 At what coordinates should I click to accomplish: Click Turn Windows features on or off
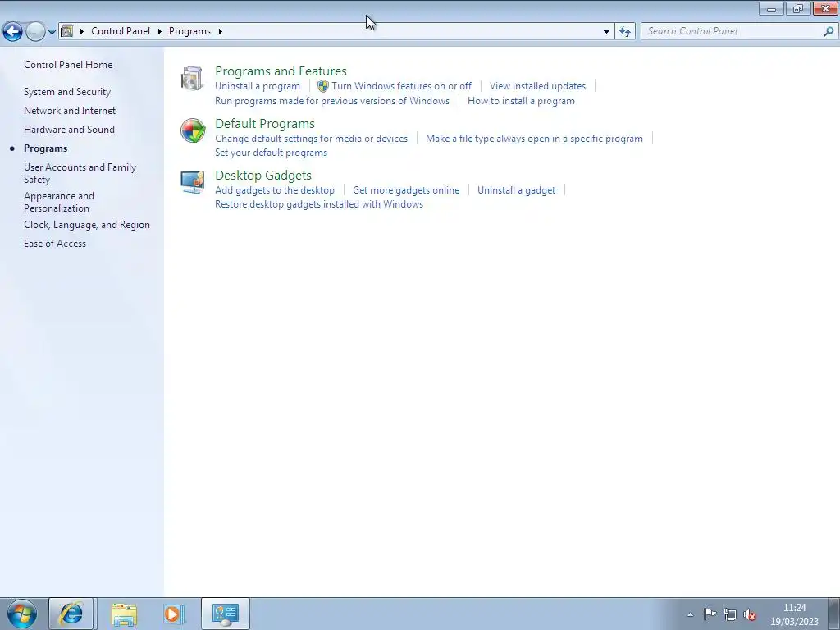tap(401, 85)
